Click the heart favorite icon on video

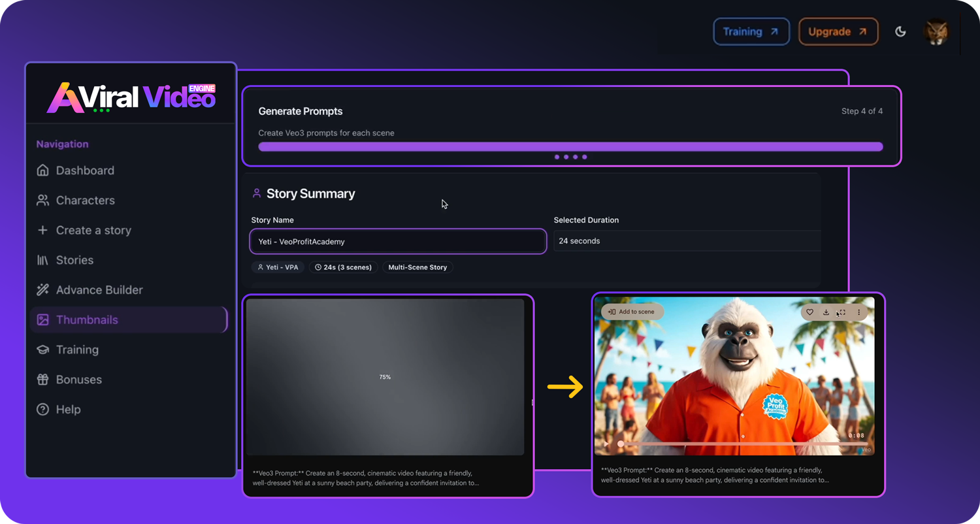(x=809, y=312)
